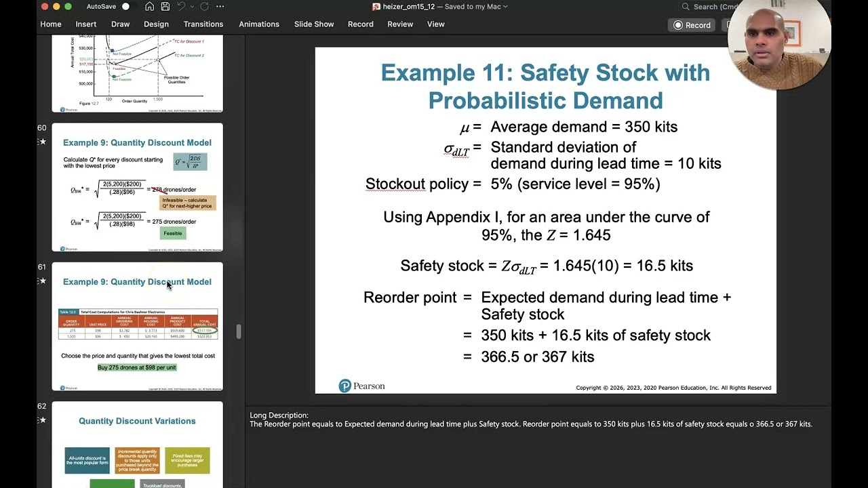Viewport: 868px width, 488px height.
Task: Open the Review tab
Action: coord(400,24)
